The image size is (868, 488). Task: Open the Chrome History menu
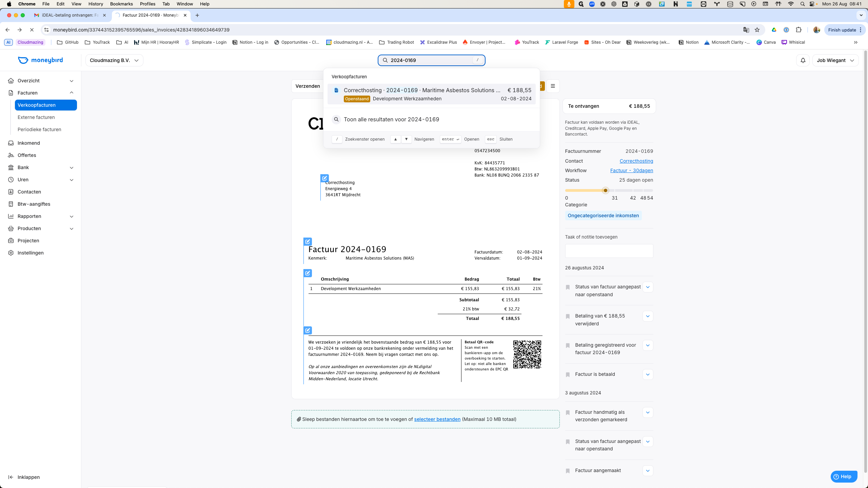96,4
